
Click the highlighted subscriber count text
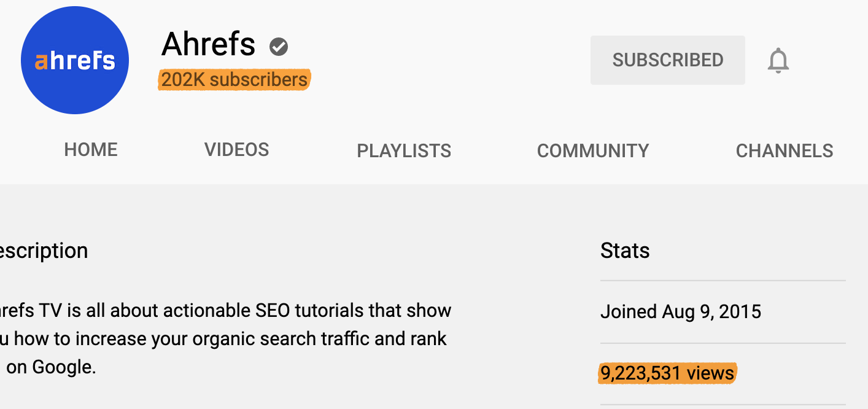pos(234,80)
